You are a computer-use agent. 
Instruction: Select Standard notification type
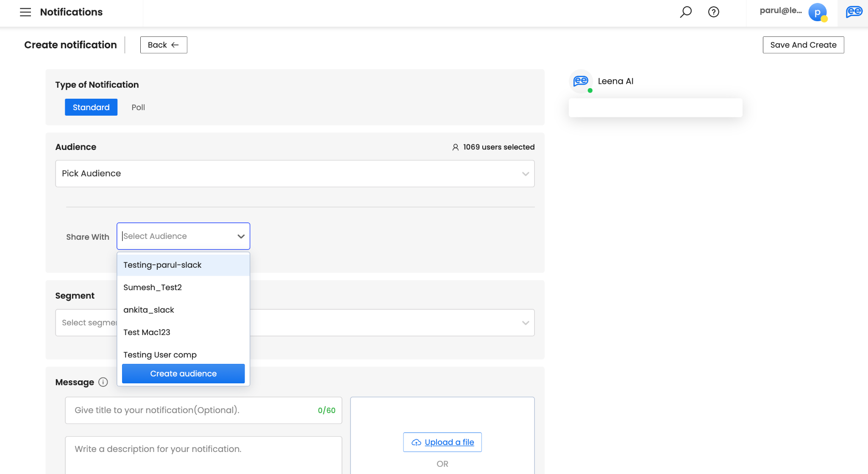pos(91,107)
